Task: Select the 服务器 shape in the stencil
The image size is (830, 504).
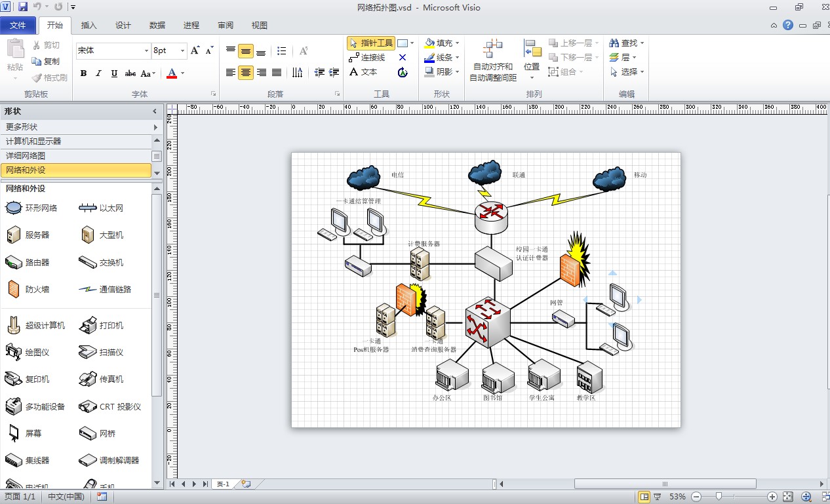Action: 30,235
